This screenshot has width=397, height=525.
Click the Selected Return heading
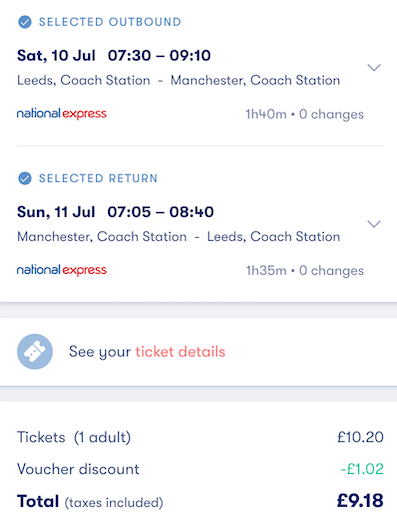click(98, 178)
